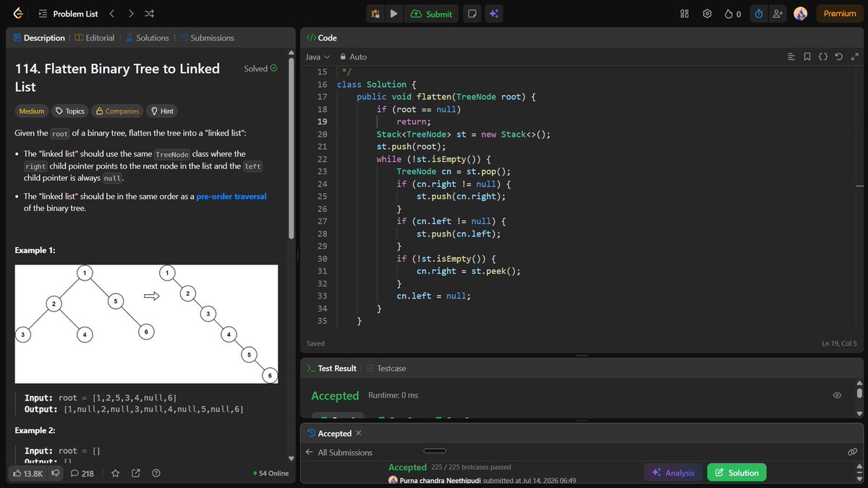Select the Accepted submission tab
Image resolution: width=868 pixels, height=488 pixels.
click(330, 433)
